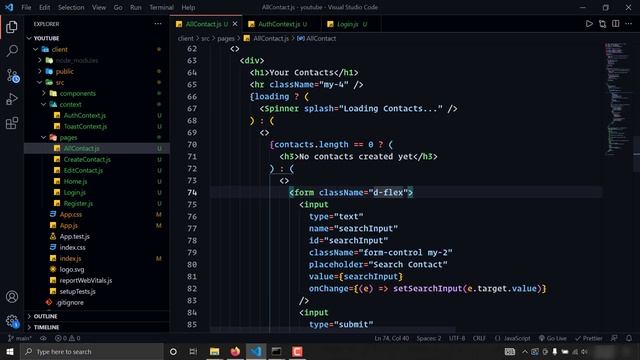Open the Run and Debug view
640x360 pixels.
(x=12, y=99)
